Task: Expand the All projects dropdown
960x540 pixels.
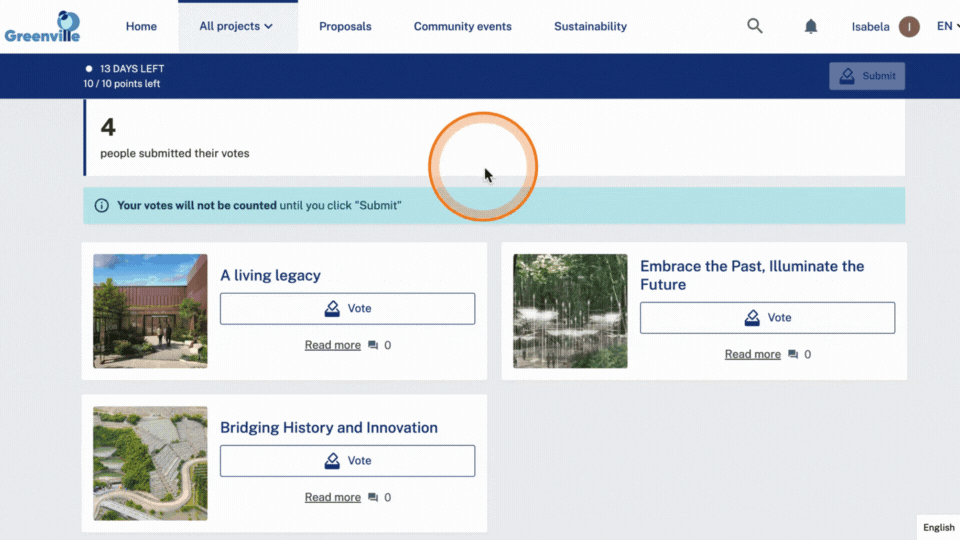Action: (236, 26)
